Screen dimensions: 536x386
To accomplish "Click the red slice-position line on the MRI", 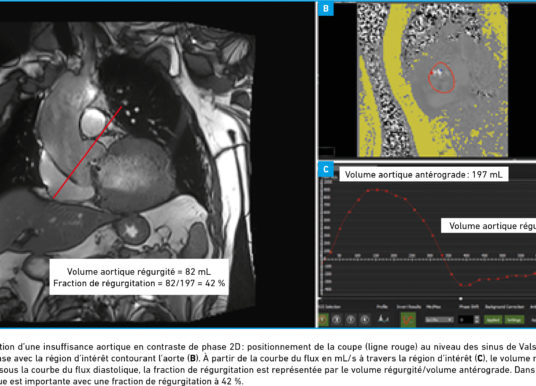I will 88,152.
